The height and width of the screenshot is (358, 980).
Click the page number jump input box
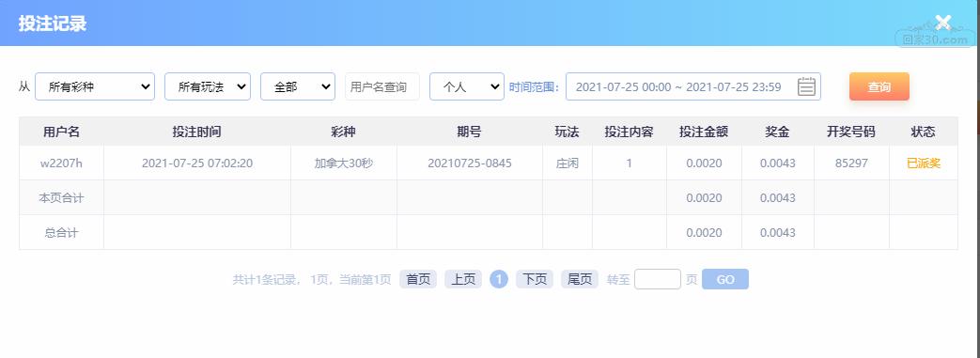[x=658, y=279]
